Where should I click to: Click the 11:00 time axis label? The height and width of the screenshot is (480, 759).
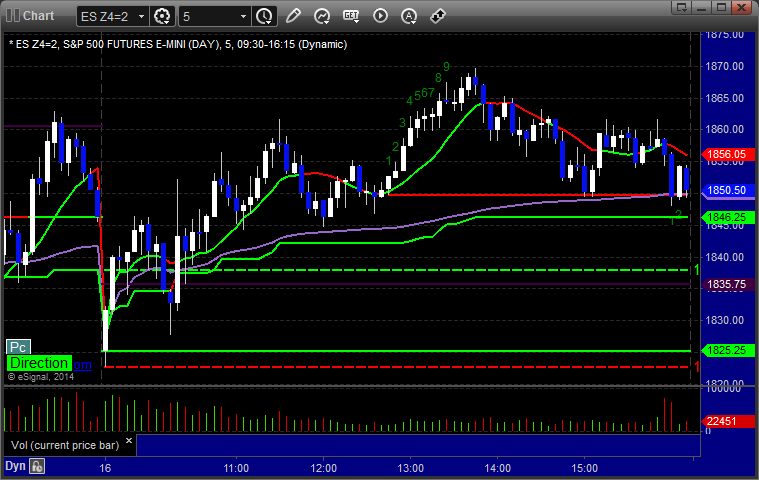pyautogui.click(x=236, y=468)
